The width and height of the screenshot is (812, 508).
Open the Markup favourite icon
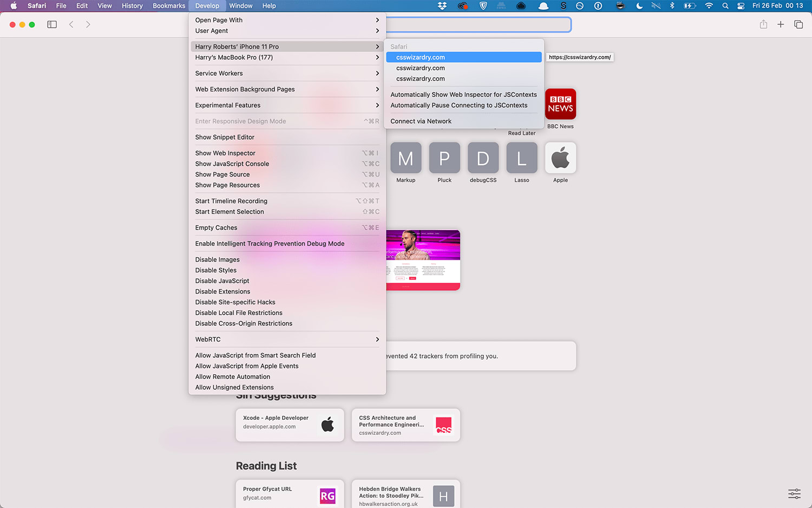point(406,158)
